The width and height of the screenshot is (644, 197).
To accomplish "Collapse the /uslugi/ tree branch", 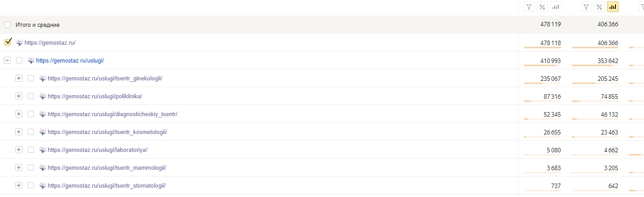I will 7,60.
